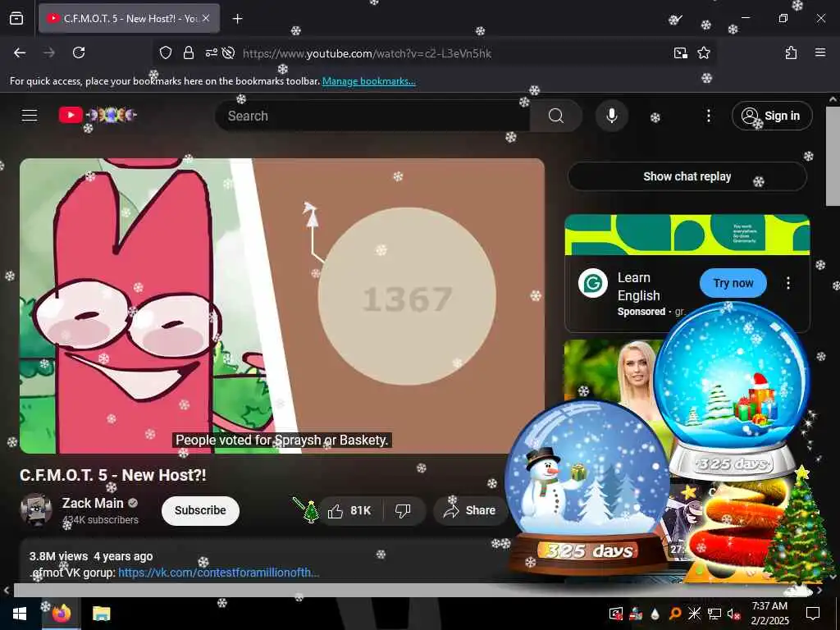Click the snowflake tray icon

(x=694, y=614)
